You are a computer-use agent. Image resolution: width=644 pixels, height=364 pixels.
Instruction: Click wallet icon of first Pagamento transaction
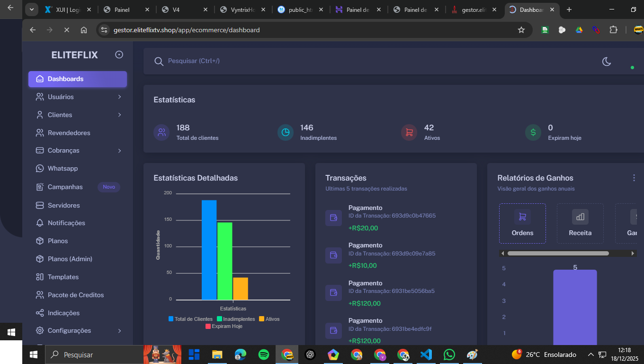pos(333,218)
